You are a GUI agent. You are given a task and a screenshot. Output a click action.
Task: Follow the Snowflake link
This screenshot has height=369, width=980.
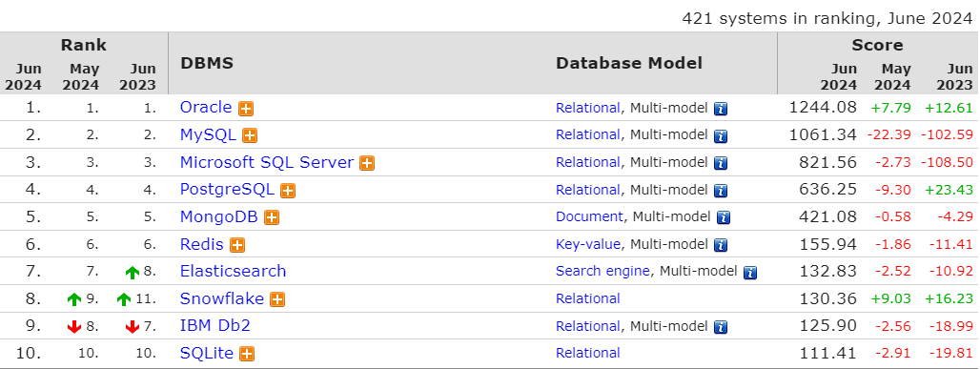pos(222,298)
